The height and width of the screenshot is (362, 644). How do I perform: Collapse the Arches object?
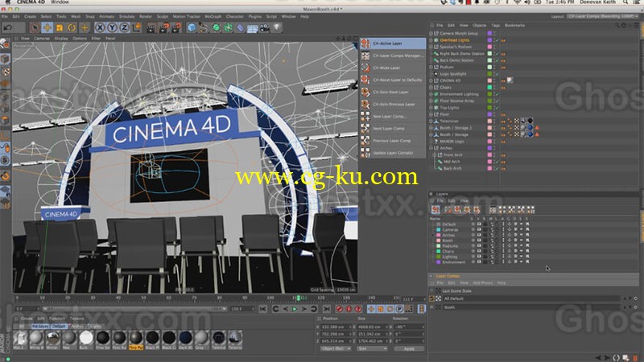click(x=431, y=148)
